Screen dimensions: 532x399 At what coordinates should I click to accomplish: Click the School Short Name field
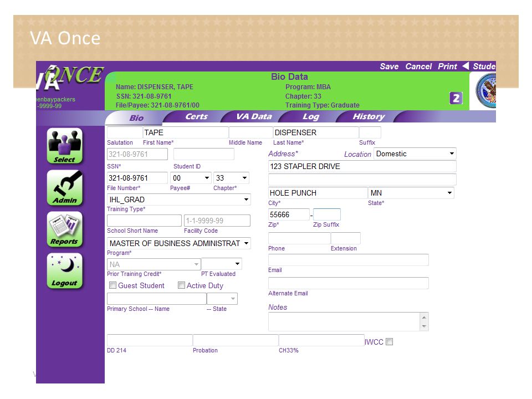coord(144,221)
